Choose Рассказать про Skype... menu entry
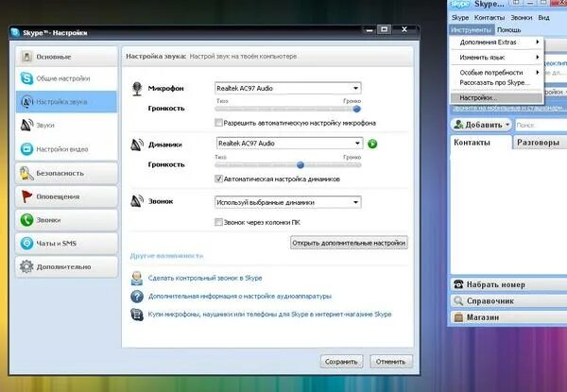 pos(497,83)
